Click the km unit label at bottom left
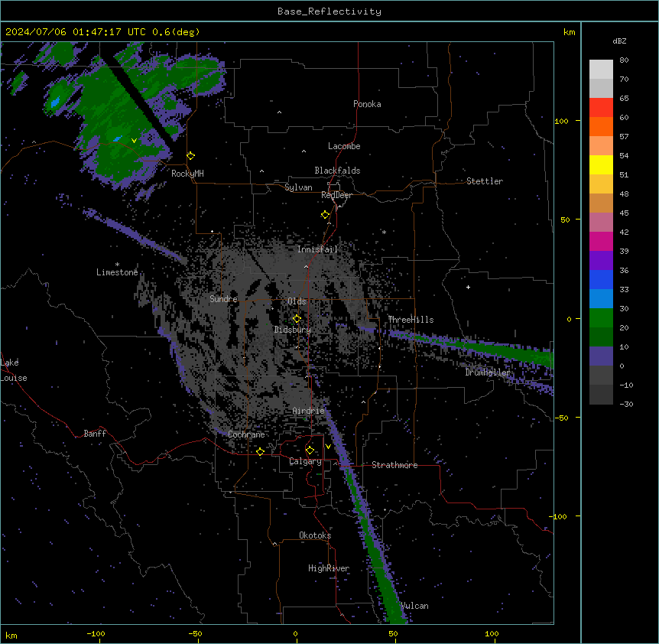 [11, 635]
